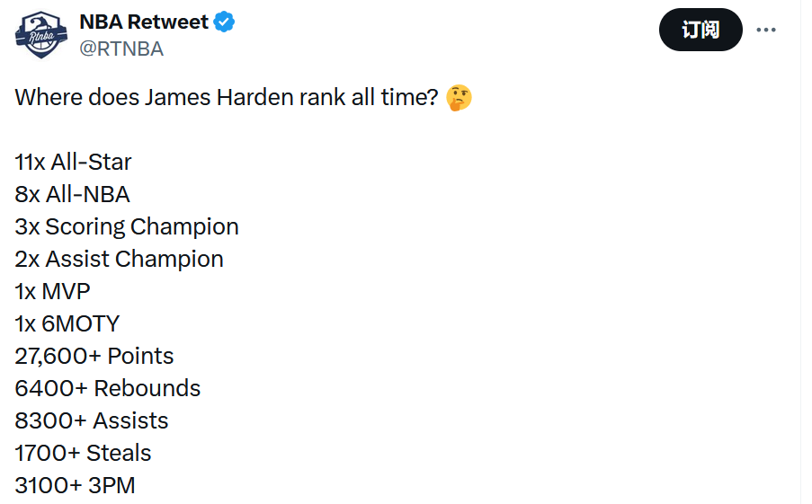
Task: Select the "8x All-NBA" text line
Action: [x=72, y=194]
